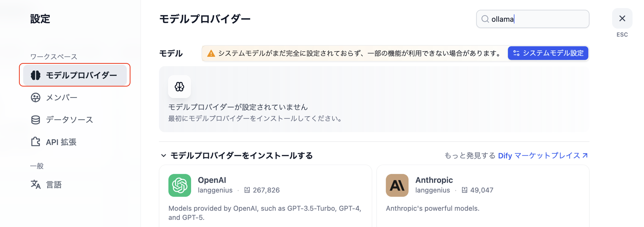
Task: Click the Anthropic logo icon
Action: pos(397,185)
